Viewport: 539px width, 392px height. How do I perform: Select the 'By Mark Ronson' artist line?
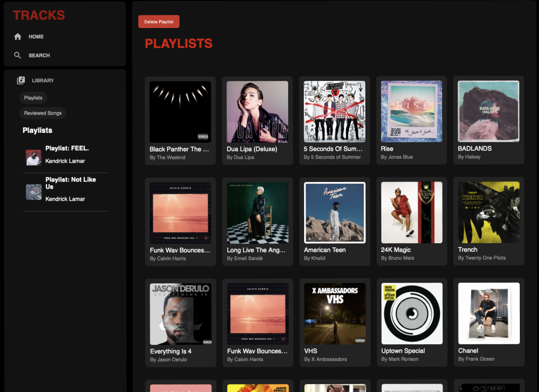coord(400,359)
